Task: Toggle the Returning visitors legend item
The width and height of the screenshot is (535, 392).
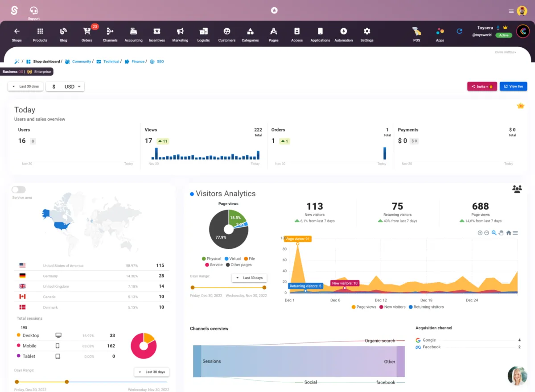Action: pyautogui.click(x=426, y=307)
